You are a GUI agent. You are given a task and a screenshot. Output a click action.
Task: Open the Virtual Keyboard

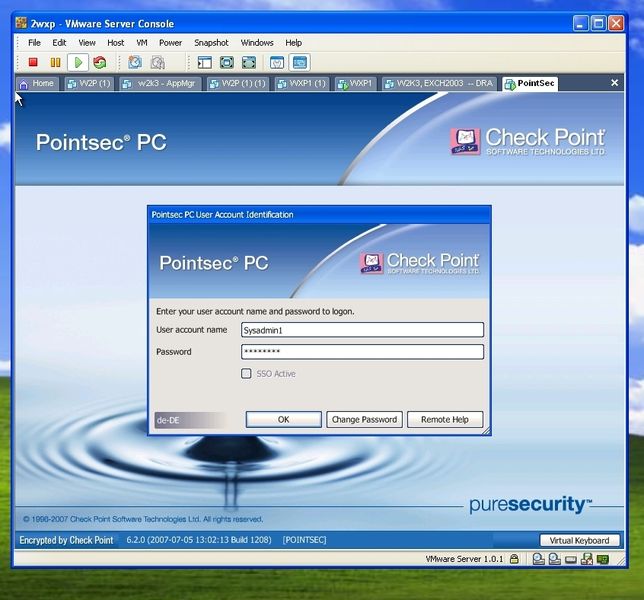pyautogui.click(x=580, y=540)
